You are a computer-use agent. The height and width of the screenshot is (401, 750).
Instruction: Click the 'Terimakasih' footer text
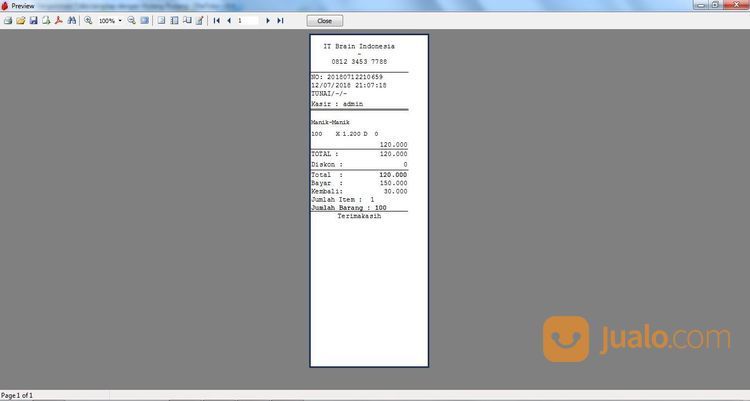click(x=359, y=216)
